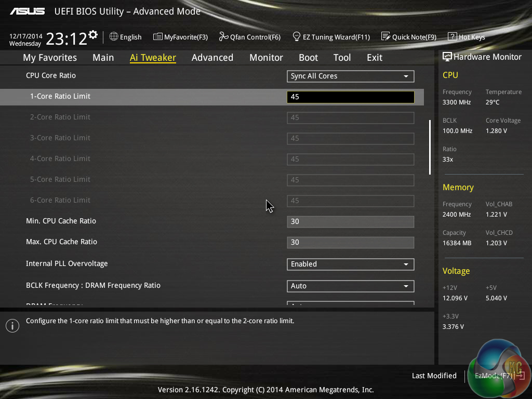Open the My Favorites tab
This screenshot has width=532, height=399.
point(50,58)
